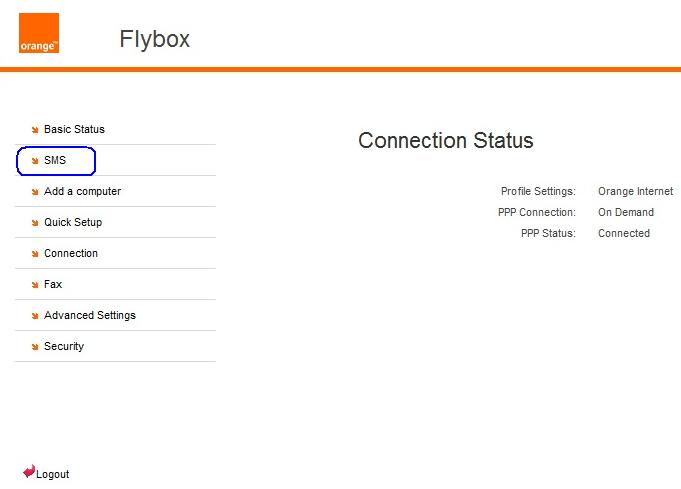Viewport: 681px width, 489px height.
Task: Click the Orange logo
Action: [x=39, y=33]
